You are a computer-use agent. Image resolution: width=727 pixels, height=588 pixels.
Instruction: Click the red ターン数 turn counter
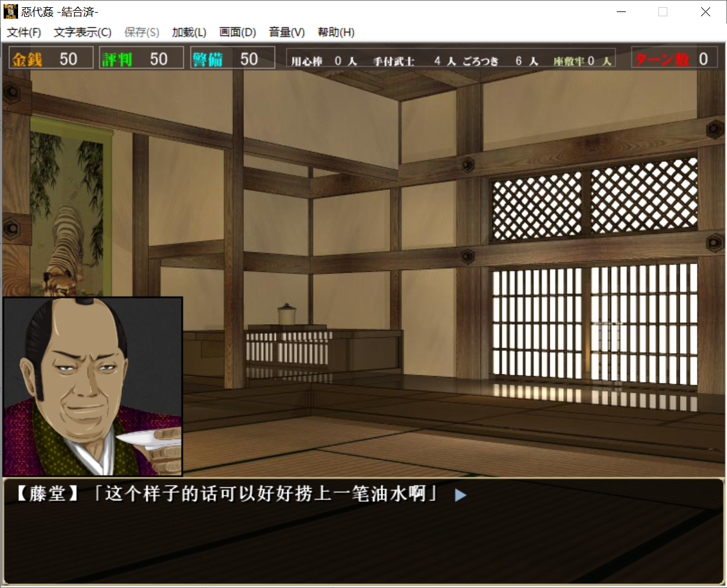coord(674,58)
